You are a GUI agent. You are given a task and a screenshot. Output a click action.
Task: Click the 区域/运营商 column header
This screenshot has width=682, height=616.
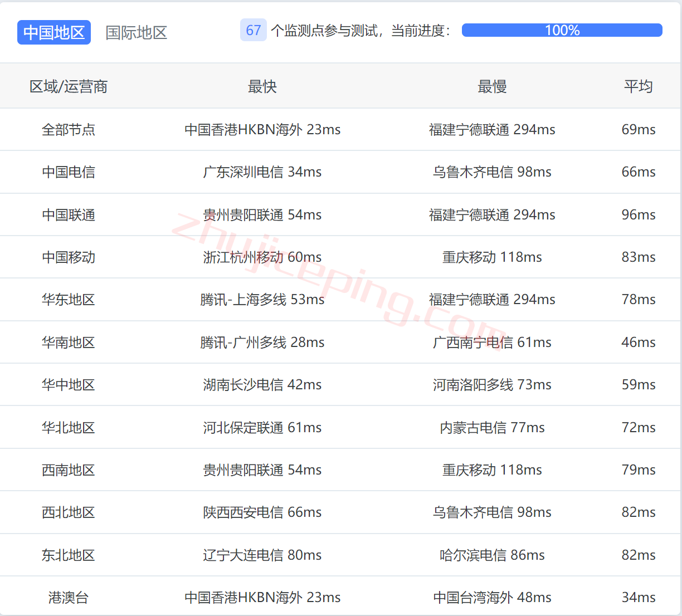point(69,86)
